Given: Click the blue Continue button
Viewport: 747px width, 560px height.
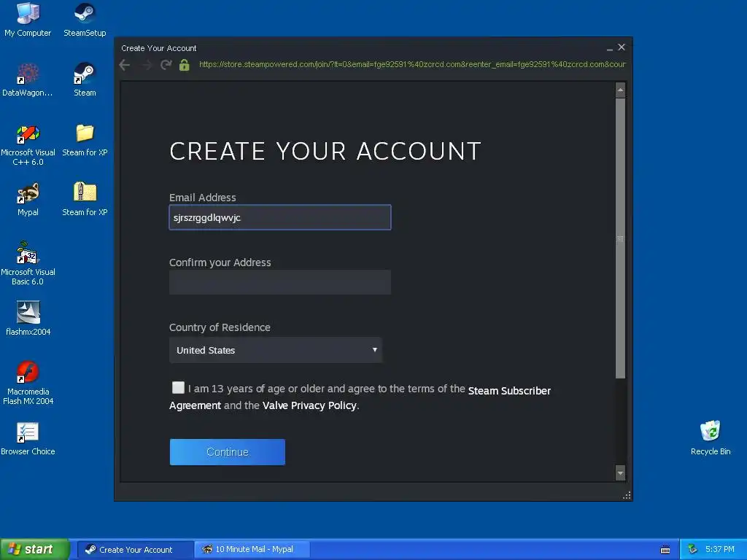Looking at the screenshot, I should (x=228, y=452).
